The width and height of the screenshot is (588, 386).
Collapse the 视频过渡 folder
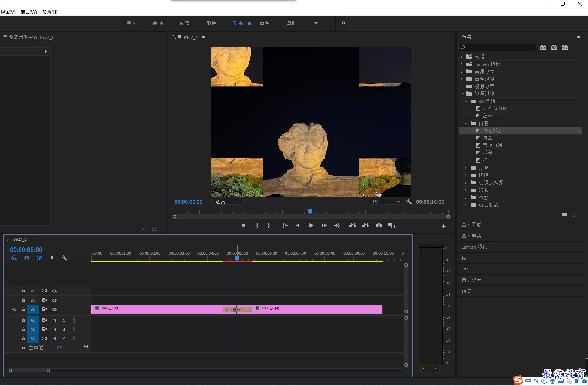tap(462, 94)
